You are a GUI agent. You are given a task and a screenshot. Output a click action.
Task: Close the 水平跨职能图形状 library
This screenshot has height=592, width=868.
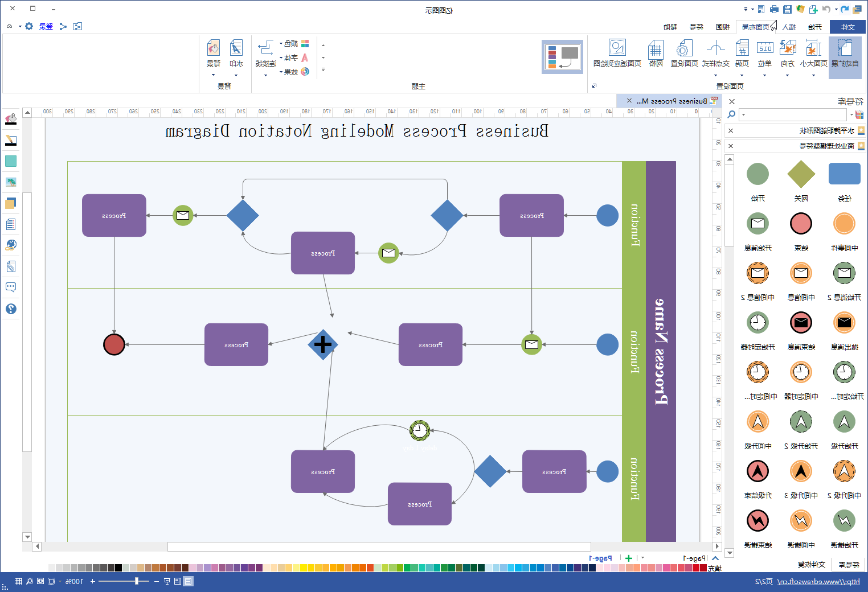click(x=731, y=131)
